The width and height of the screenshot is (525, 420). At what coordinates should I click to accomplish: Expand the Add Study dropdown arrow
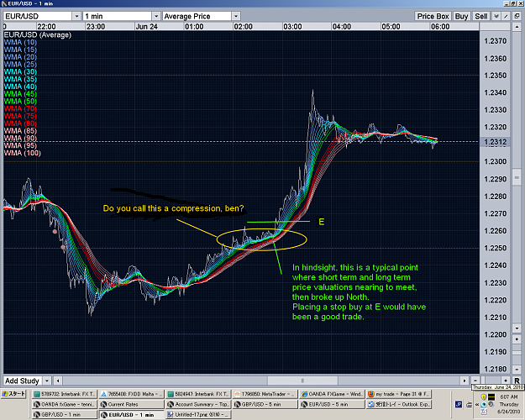(47, 381)
